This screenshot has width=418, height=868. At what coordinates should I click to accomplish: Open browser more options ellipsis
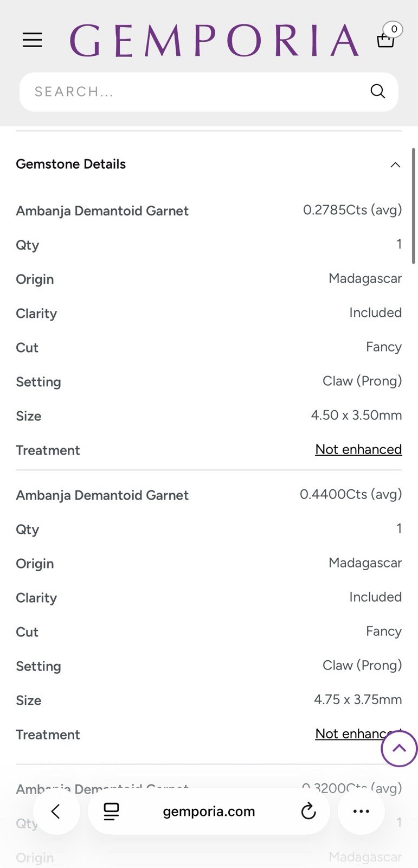[361, 812]
